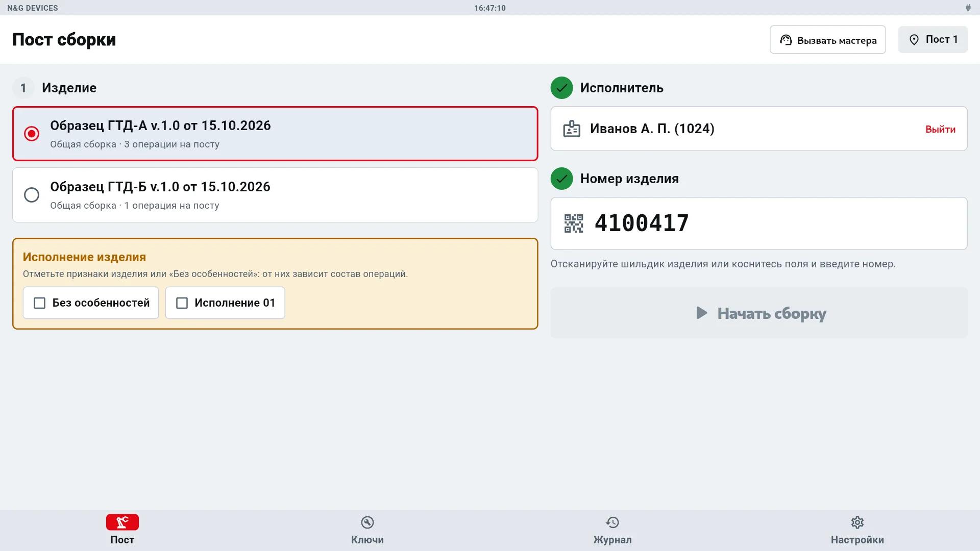Viewport: 980px width, 551px height.
Task: Open the Настройки gear icon
Action: point(857,522)
